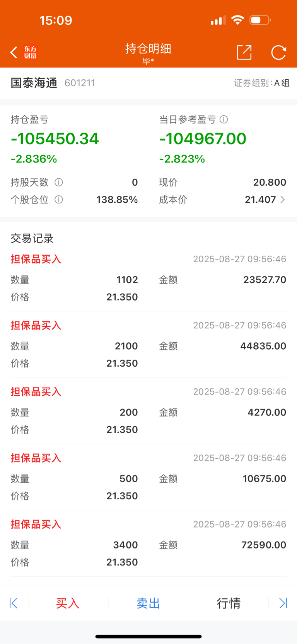Show info for 个股仓位
Viewport: 297px width, 644px height.
point(59,200)
